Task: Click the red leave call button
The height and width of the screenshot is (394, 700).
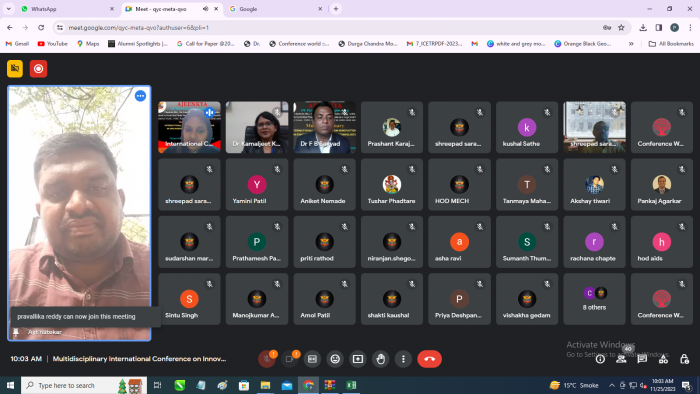Action: tap(429, 359)
